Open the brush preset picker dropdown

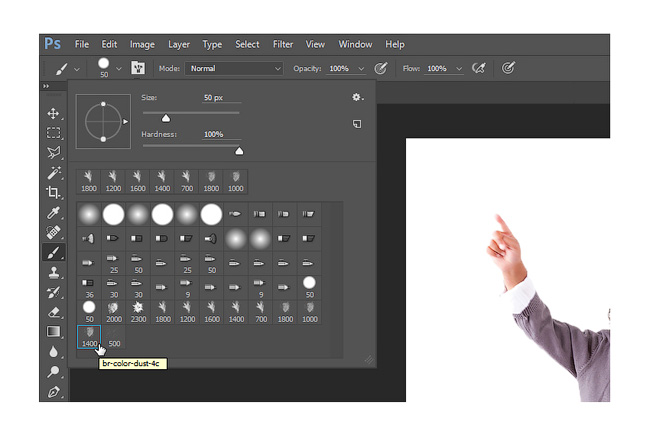(x=119, y=69)
